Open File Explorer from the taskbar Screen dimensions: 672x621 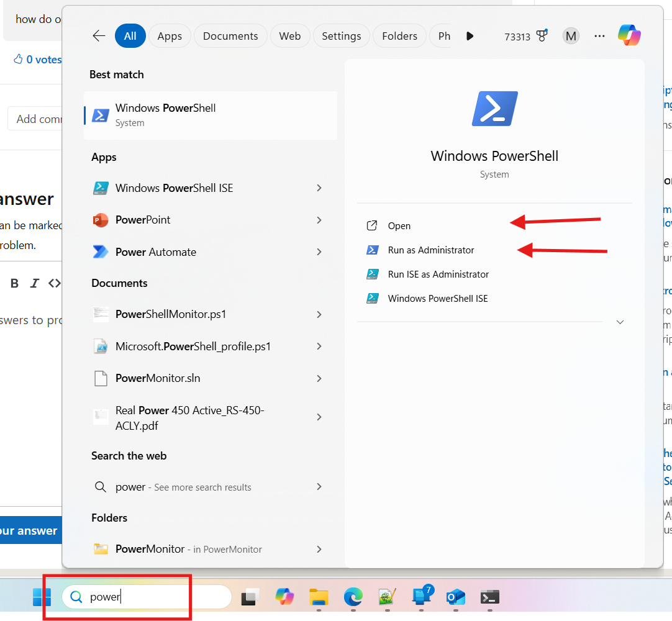[319, 597]
